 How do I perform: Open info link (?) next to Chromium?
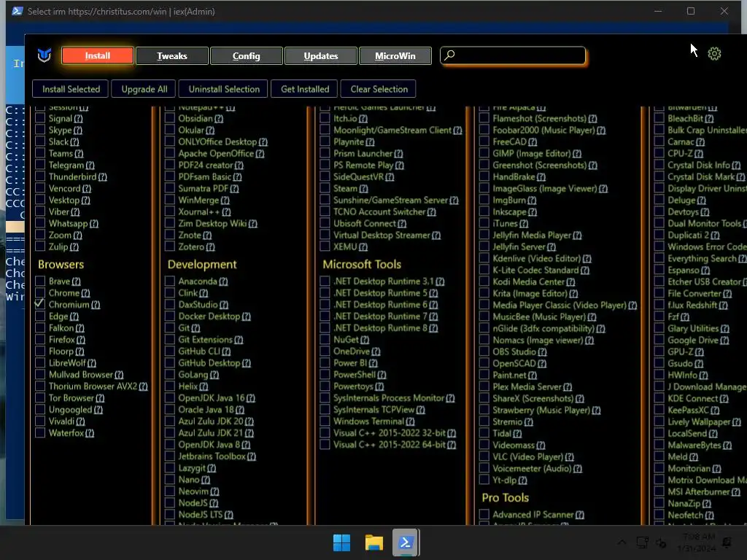pos(96,305)
